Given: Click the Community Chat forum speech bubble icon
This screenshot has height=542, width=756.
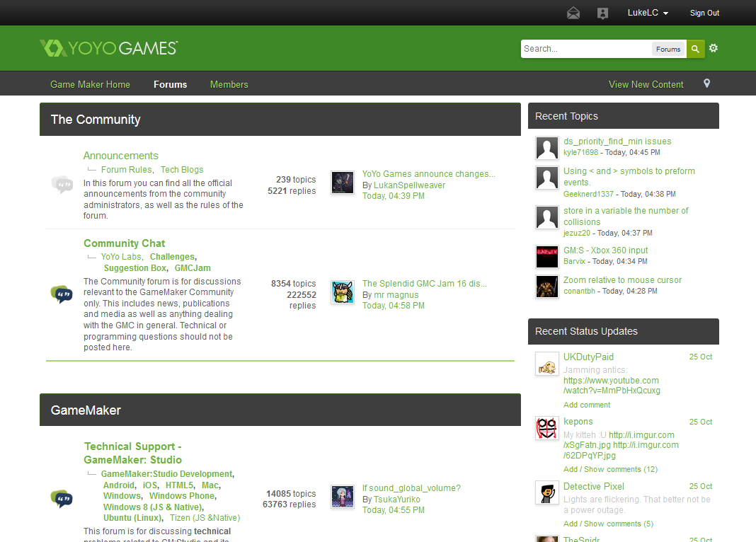Looking at the screenshot, I should [x=62, y=294].
